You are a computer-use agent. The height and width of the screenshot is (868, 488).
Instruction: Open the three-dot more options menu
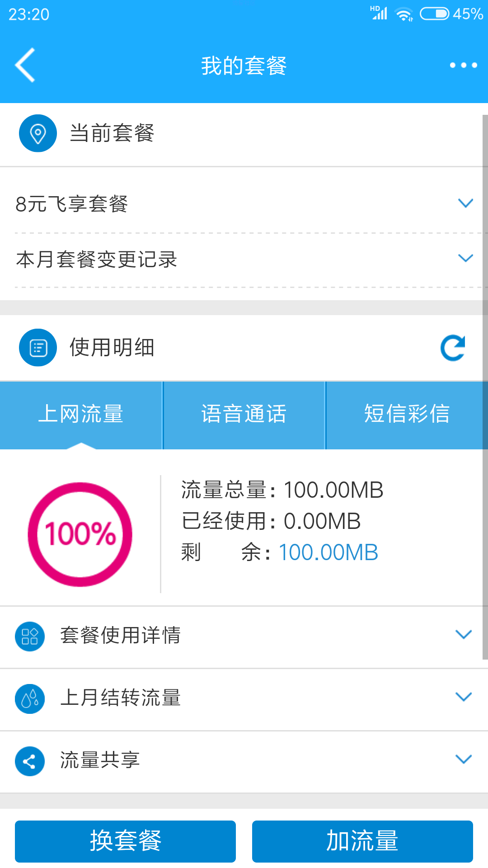[463, 65]
